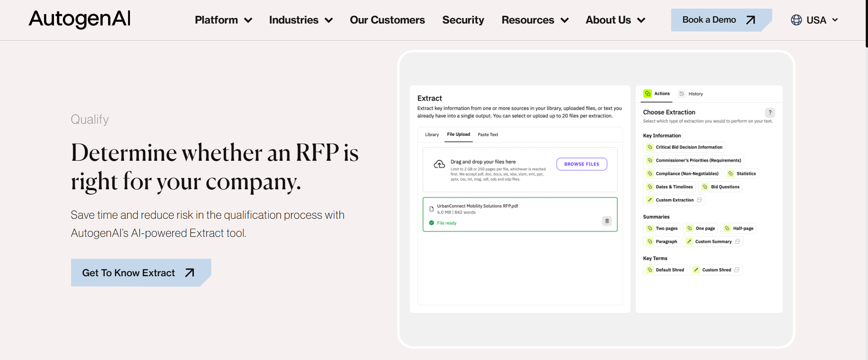The width and height of the screenshot is (868, 360).
Task: Click the globe icon beside USA
Action: (796, 20)
